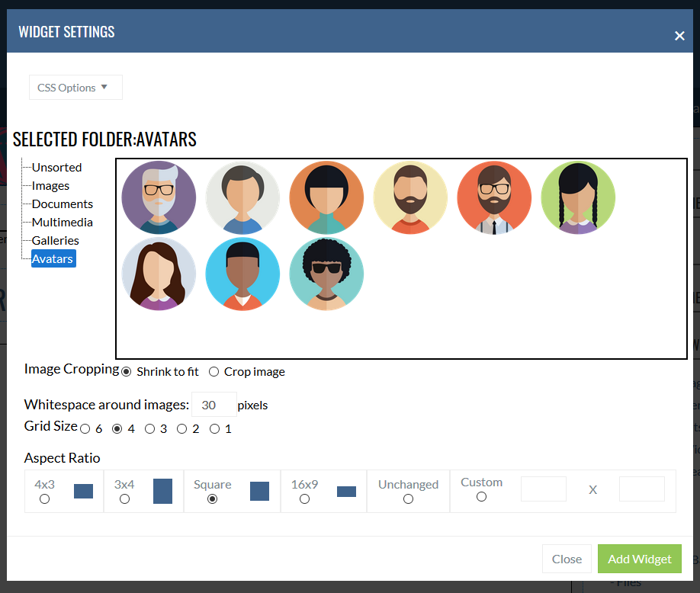Screen dimensions: 700x593
Task: Open the Galleries folder in the tree
Action: [x=56, y=241]
